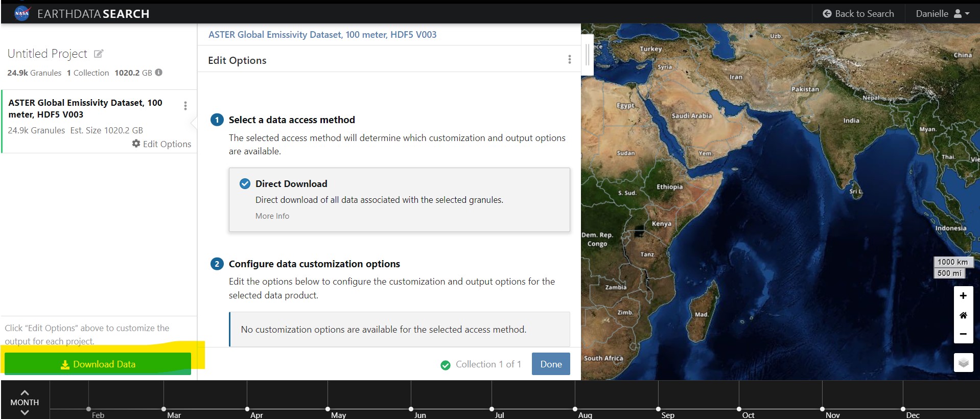Open the map layers switcher

click(x=963, y=363)
